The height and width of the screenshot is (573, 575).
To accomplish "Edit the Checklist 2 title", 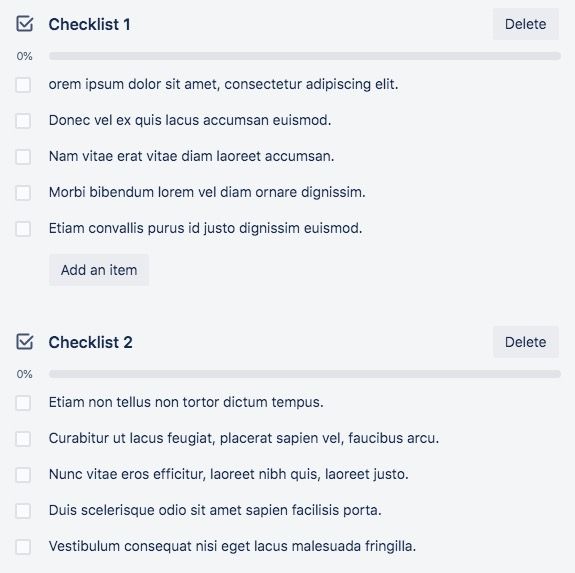I will pos(91,342).
